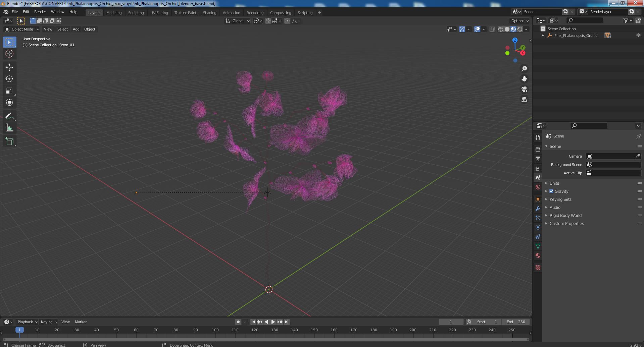Screen dimensions: 644x347
Task: Open the Global transform orientation dropdown
Action: click(238, 21)
